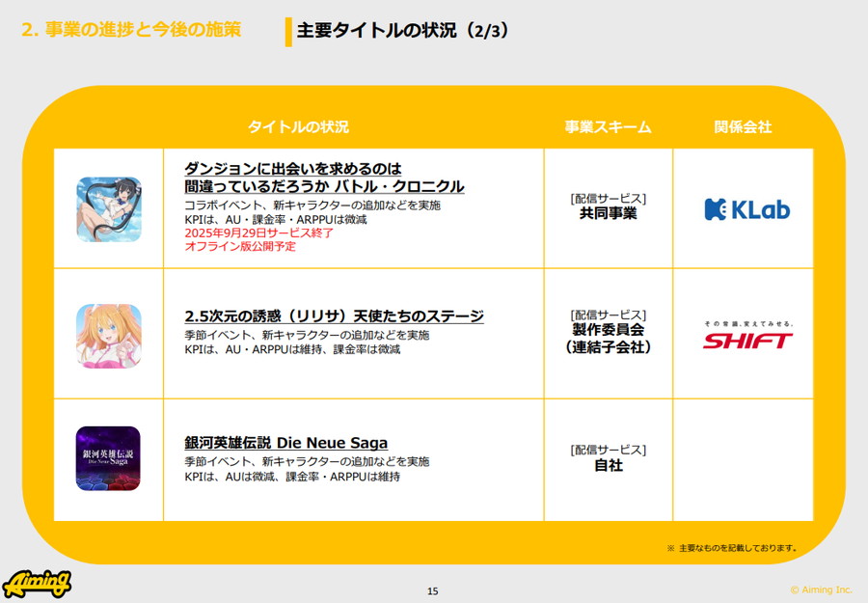Open the 銀河英雄伝説 Die Neue Saga title link
Image resolution: width=868 pixels, height=603 pixels.
coord(286,443)
